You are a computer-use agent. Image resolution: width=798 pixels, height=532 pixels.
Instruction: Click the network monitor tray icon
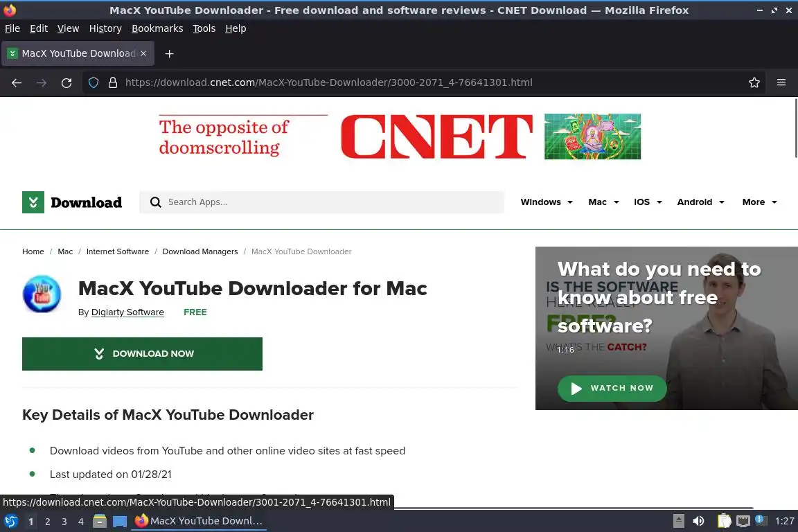743,521
